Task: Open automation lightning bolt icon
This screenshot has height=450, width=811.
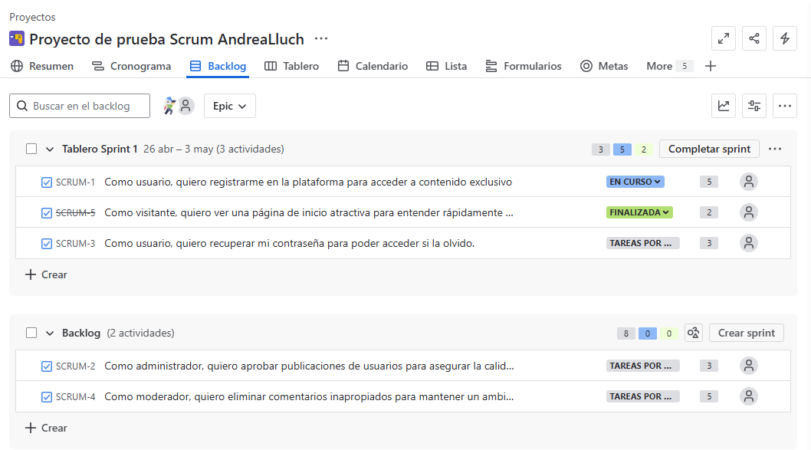Action: (785, 38)
